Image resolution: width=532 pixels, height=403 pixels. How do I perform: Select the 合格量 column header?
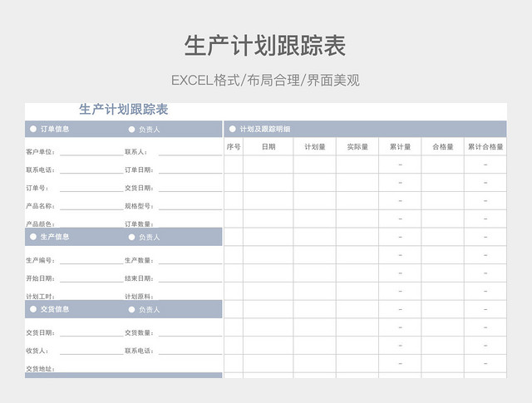click(443, 146)
